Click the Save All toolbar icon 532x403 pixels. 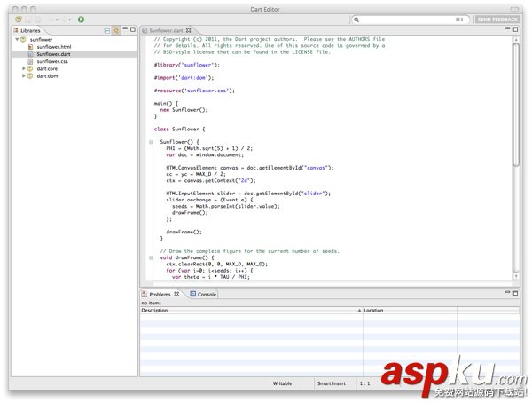(38, 20)
